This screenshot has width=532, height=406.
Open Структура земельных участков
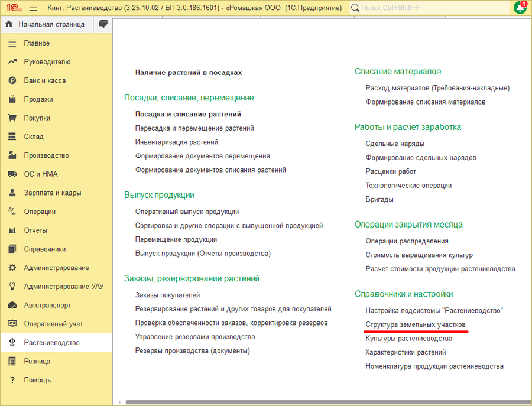pyautogui.click(x=416, y=324)
